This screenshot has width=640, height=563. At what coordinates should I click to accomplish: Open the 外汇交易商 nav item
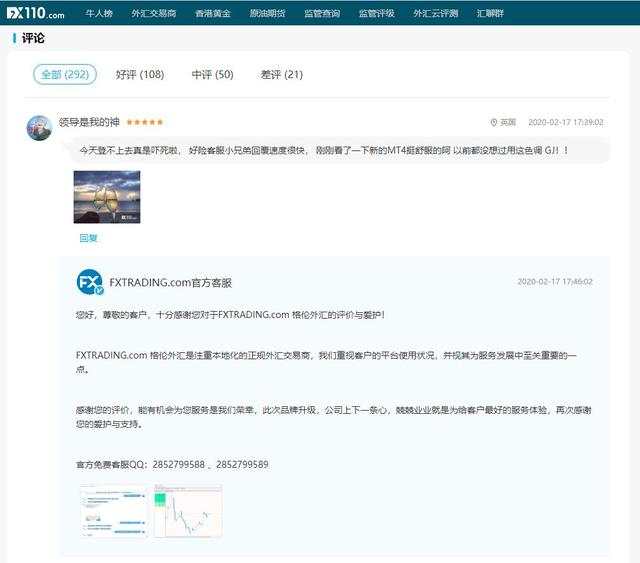[x=154, y=13]
